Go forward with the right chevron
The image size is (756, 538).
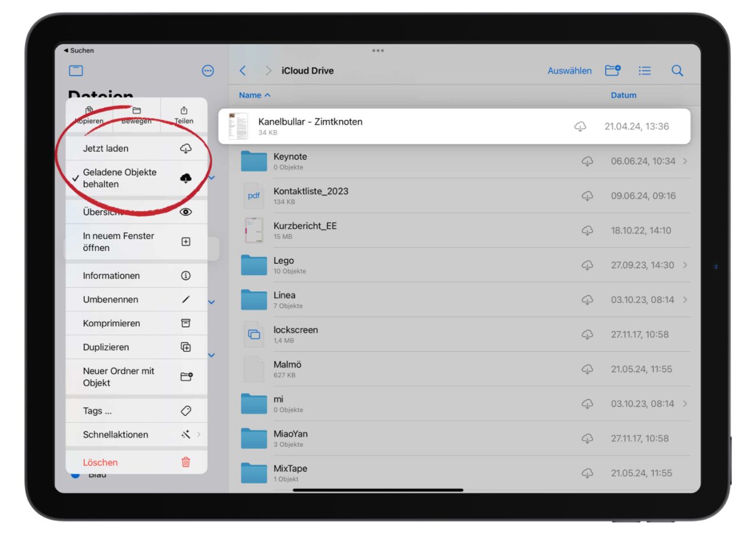[x=269, y=71]
